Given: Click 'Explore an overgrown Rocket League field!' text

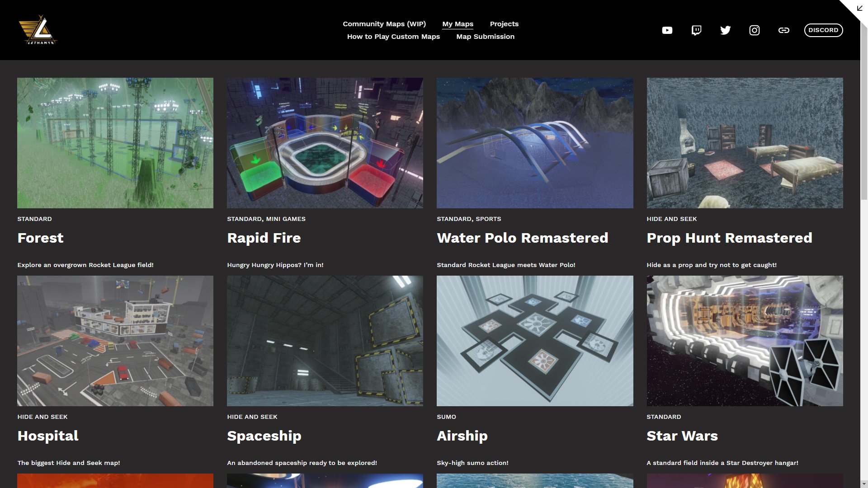Looking at the screenshot, I should click(85, 265).
